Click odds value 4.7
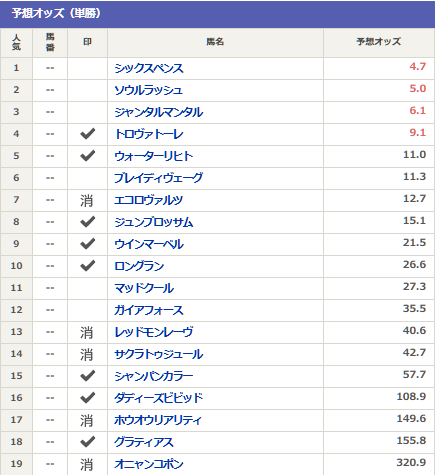435x475 pixels. coord(418,67)
